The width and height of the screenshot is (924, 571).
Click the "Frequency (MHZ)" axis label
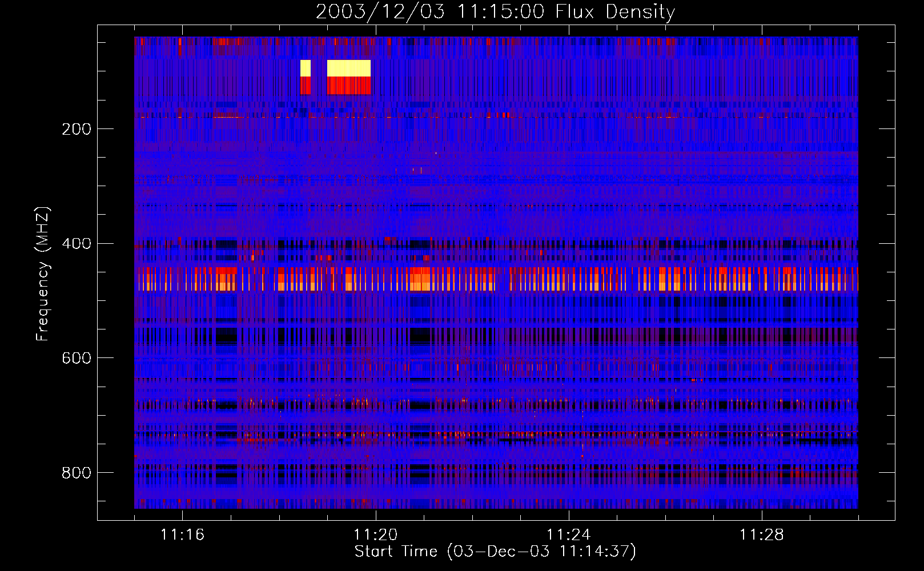[42, 274]
